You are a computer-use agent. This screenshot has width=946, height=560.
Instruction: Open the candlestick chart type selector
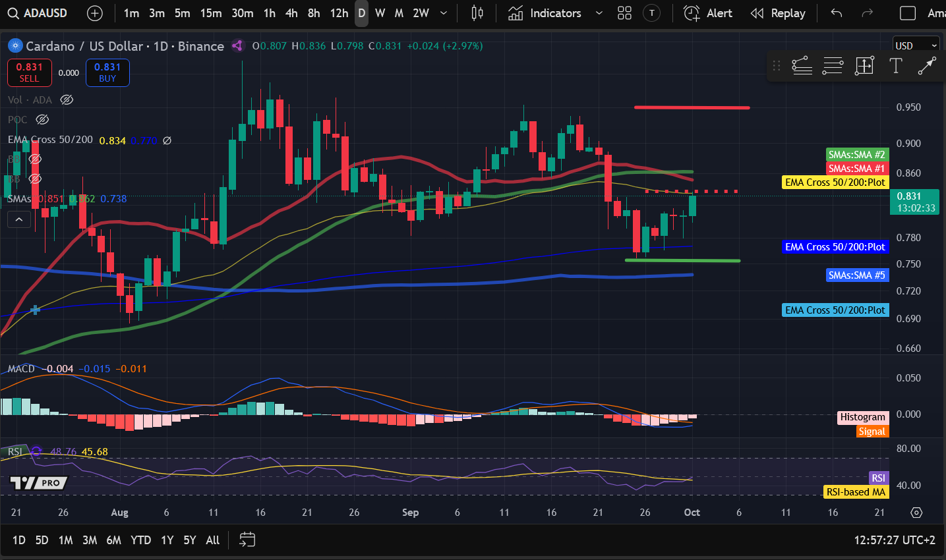[x=477, y=13]
